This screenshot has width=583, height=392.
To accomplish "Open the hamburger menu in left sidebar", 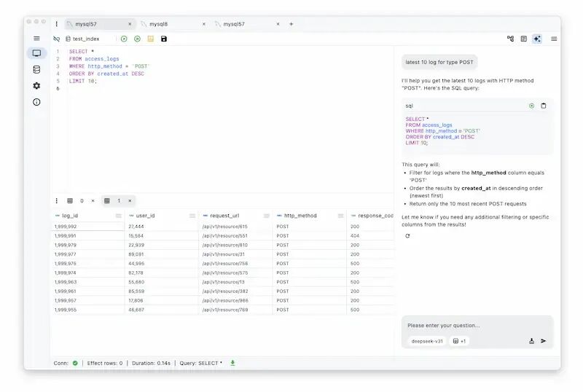I will (36, 39).
